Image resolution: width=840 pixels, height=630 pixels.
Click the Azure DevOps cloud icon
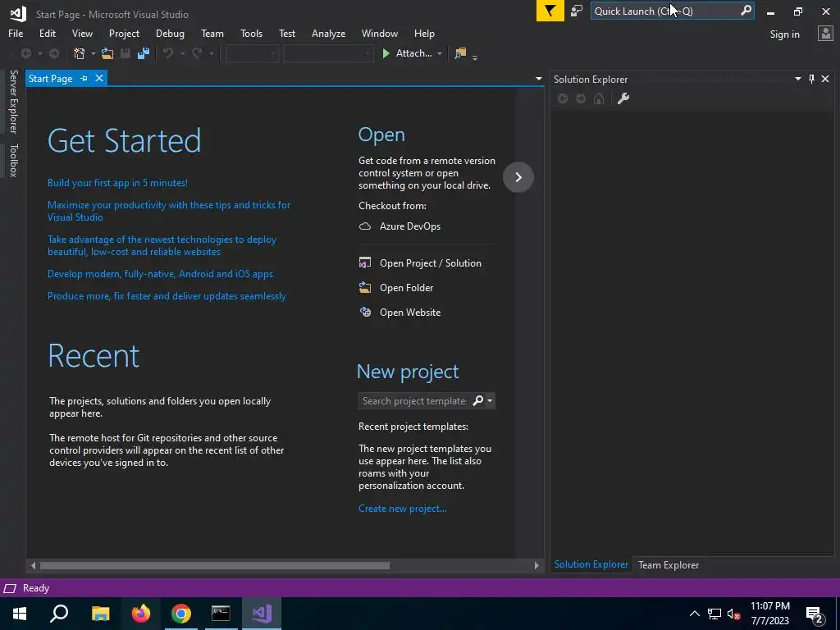coord(365,226)
